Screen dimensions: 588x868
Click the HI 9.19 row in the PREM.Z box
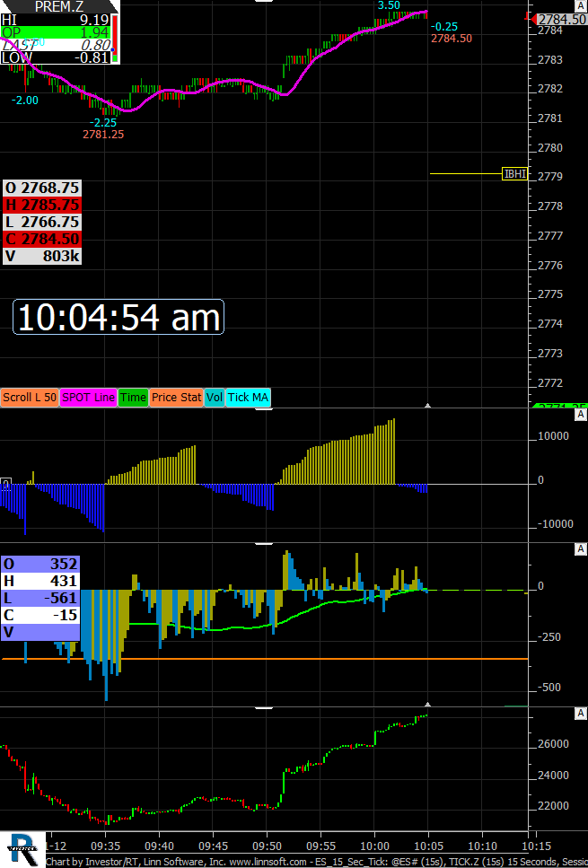tap(56, 21)
